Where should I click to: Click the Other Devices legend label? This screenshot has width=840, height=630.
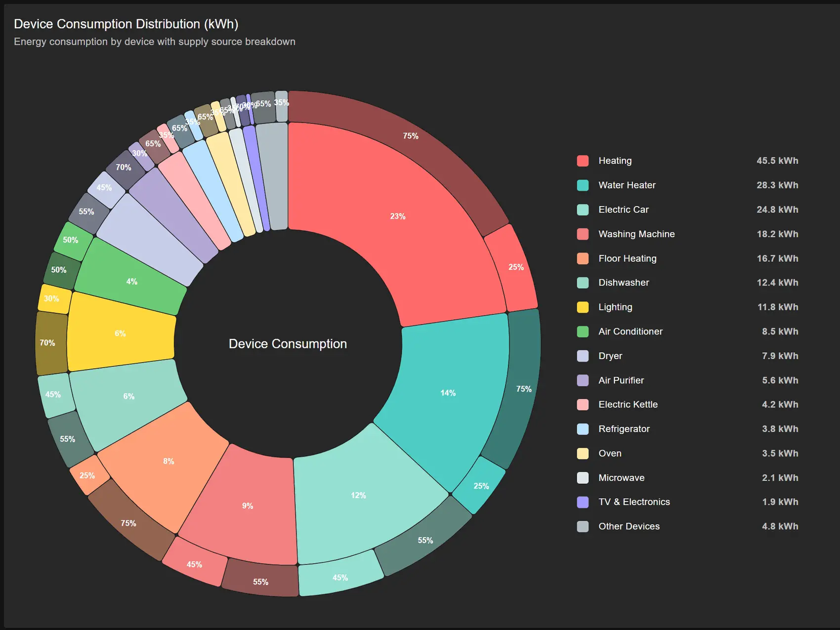tap(629, 526)
